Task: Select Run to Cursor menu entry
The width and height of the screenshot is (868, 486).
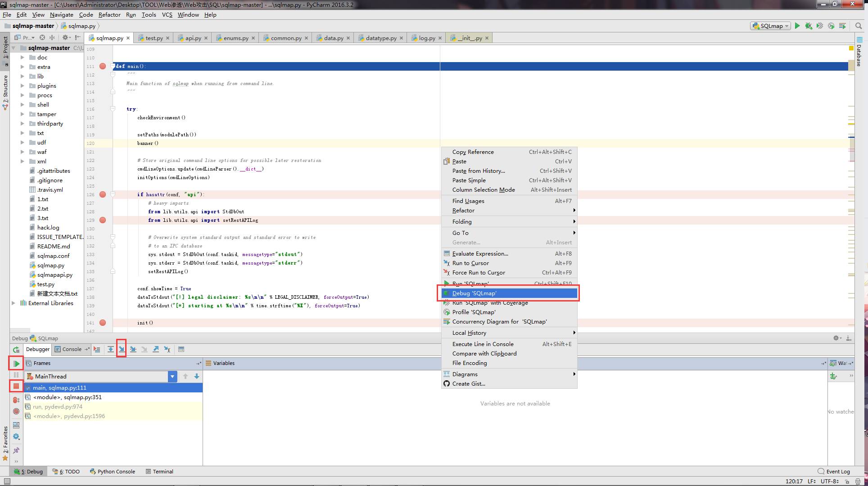Action: pyautogui.click(x=510, y=263)
